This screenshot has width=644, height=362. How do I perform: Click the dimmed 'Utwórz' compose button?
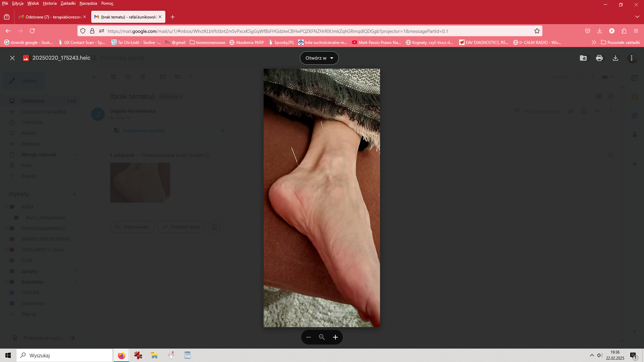coord(24,81)
